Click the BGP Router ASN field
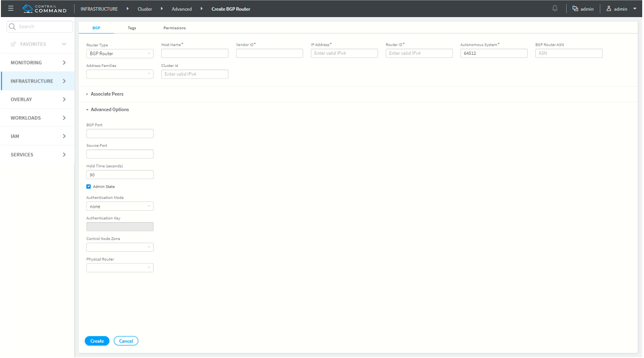 coord(569,53)
